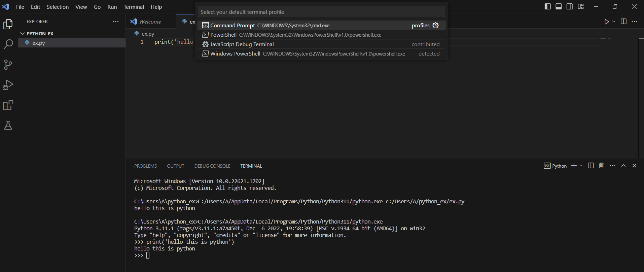The width and height of the screenshot is (644, 272).
Task: Open editor More Actions ellipsis
Action: click(635, 22)
